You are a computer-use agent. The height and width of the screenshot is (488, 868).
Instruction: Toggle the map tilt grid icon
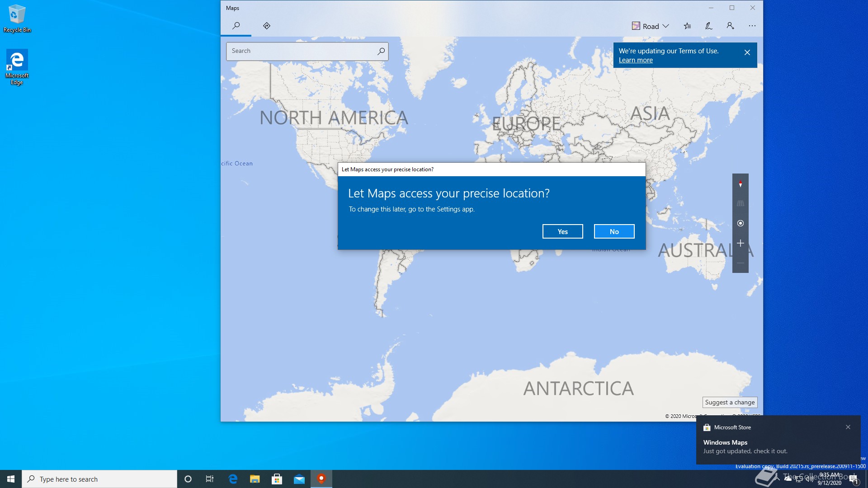(x=741, y=203)
